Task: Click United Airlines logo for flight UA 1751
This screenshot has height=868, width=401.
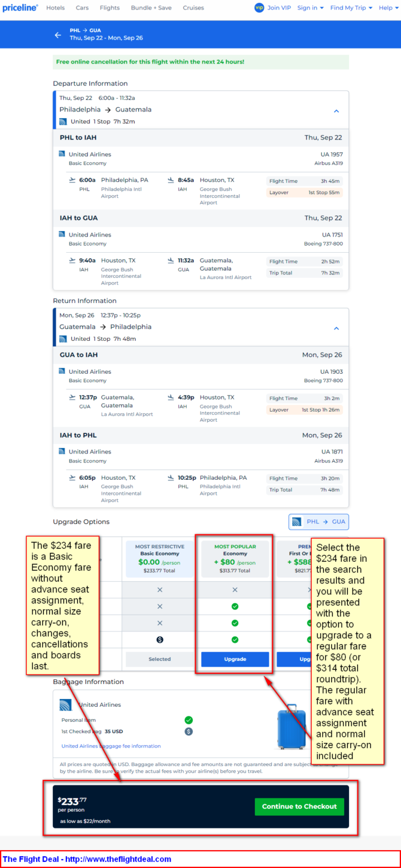Action: pyautogui.click(x=62, y=234)
